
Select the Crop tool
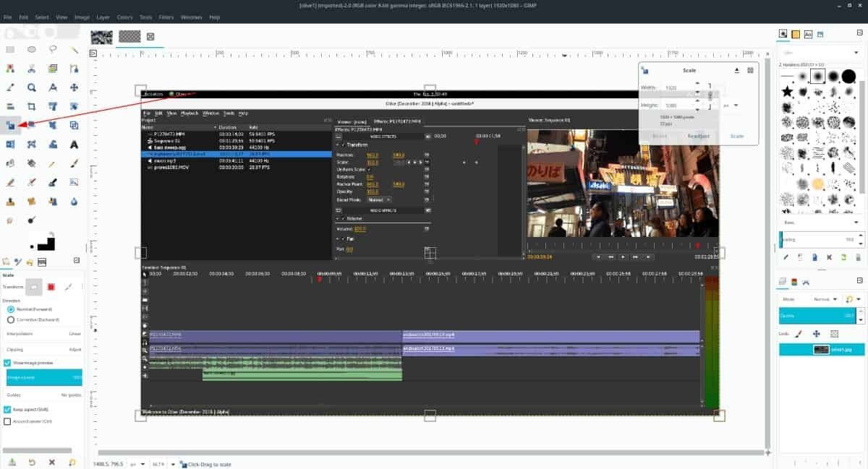(32, 106)
